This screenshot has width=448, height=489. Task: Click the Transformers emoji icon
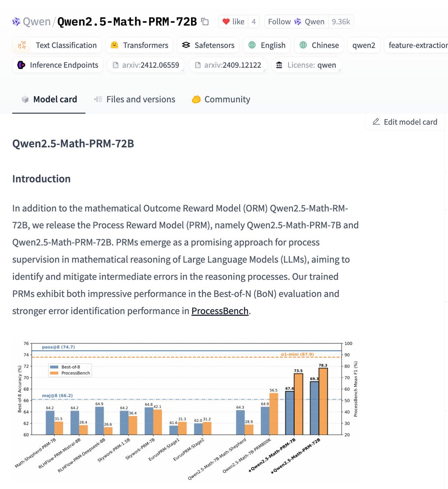(x=114, y=45)
